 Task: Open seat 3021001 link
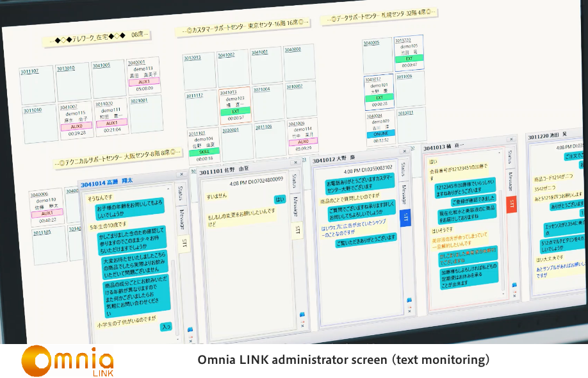pyautogui.click(x=139, y=101)
